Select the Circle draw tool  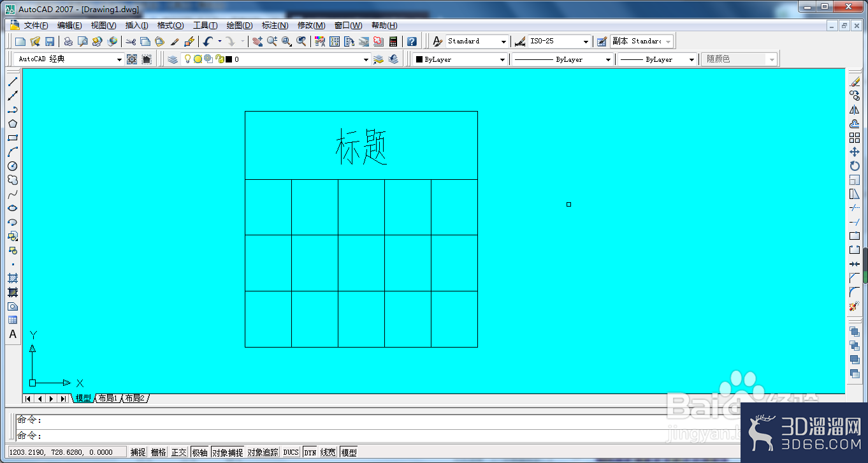click(13, 166)
